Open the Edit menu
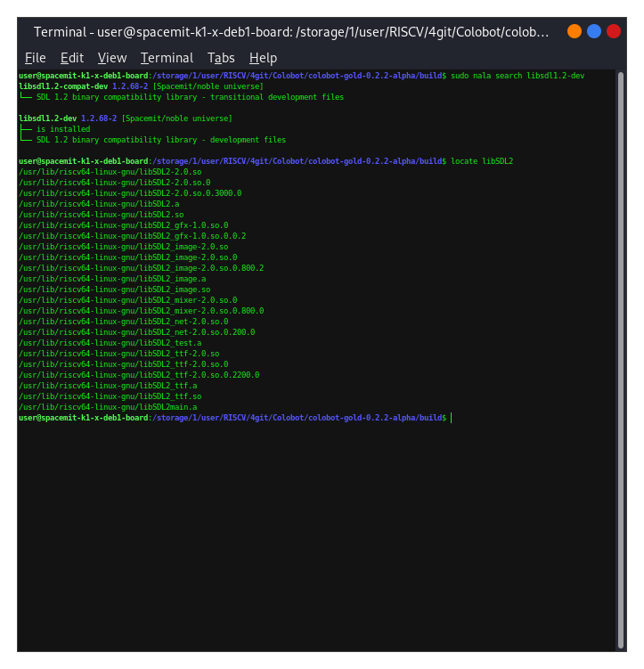 pos(72,58)
